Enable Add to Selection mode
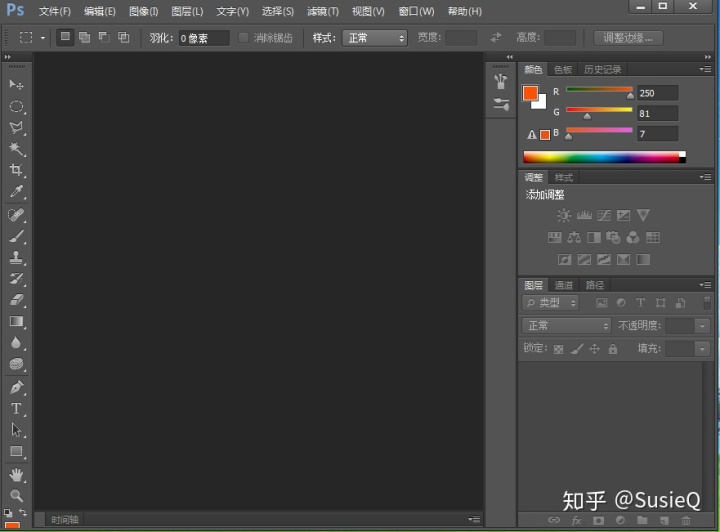This screenshot has height=532, width=720. [x=84, y=37]
